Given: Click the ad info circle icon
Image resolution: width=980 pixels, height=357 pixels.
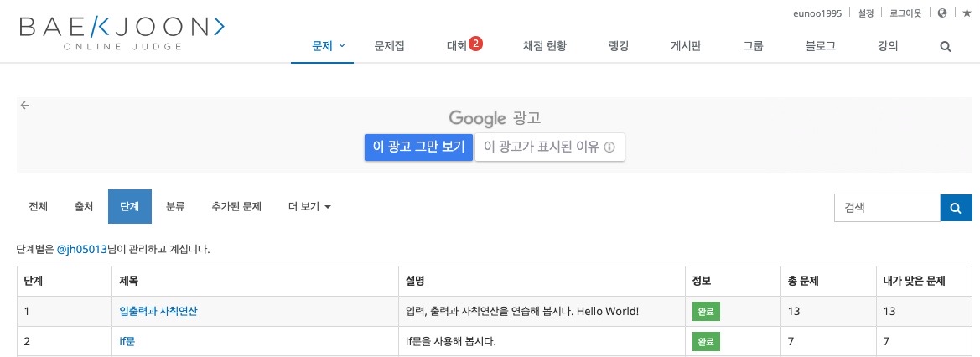Looking at the screenshot, I should (610, 147).
